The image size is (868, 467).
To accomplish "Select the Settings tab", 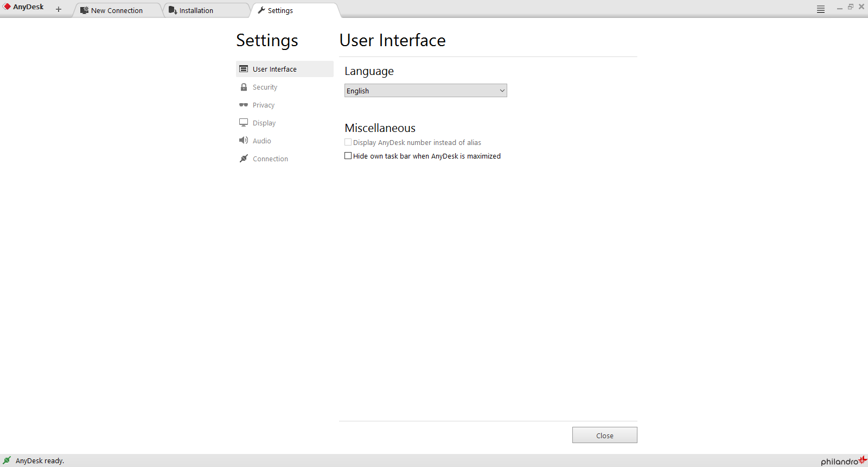I will click(295, 10).
